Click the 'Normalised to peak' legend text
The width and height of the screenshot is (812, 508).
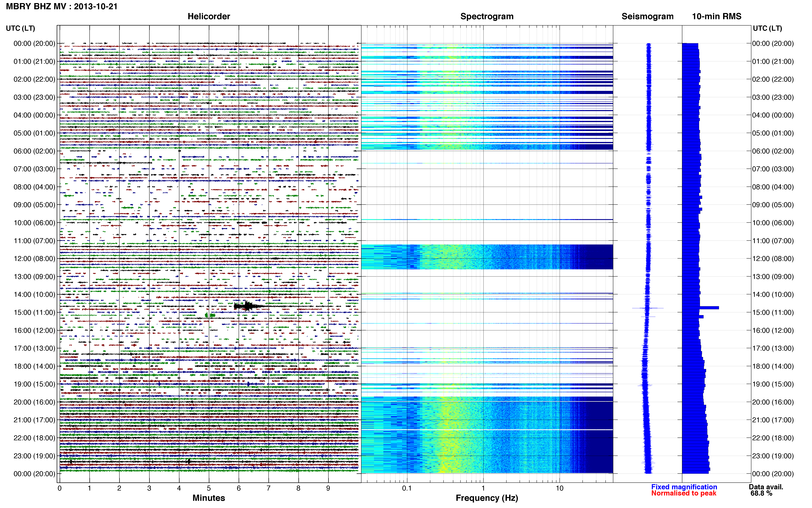(684, 493)
